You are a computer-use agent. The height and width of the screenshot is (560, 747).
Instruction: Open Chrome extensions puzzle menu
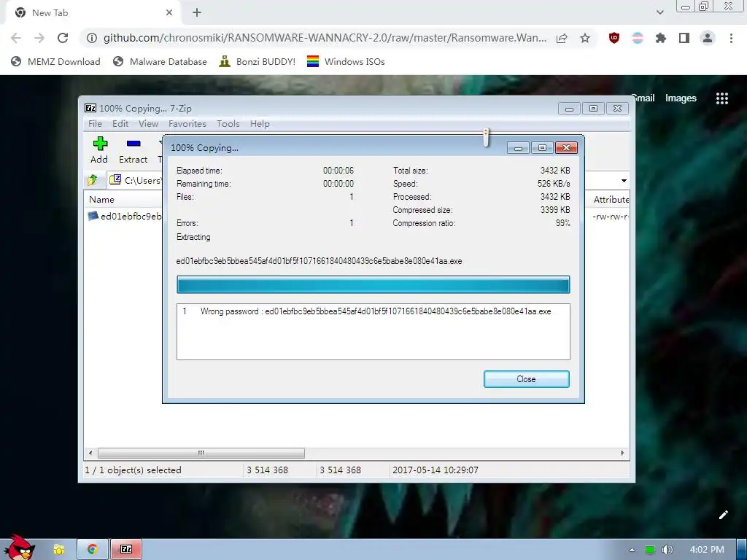(660, 38)
